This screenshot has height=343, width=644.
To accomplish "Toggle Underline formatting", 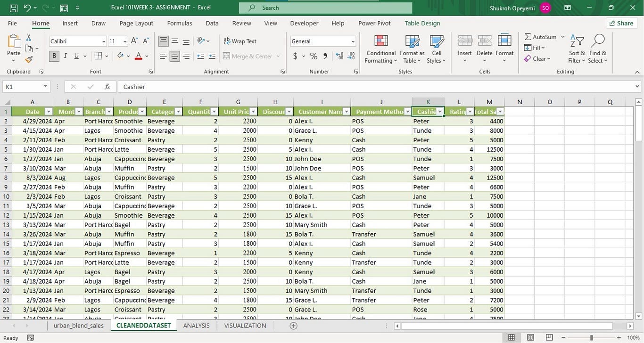I will 76,56.
